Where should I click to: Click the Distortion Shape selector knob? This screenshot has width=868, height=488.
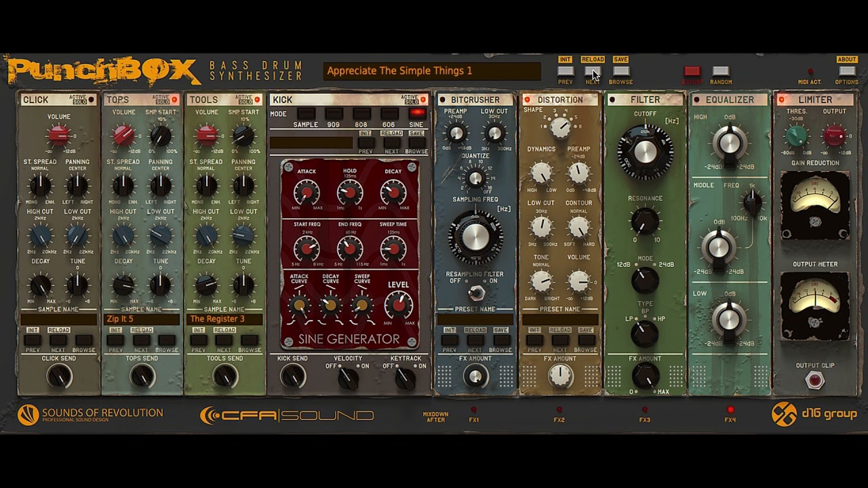pyautogui.click(x=560, y=127)
